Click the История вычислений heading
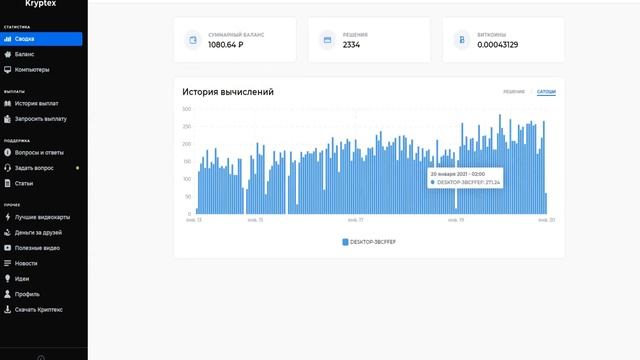Viewport: 640px width, 360px height. [x=228, y=92]
